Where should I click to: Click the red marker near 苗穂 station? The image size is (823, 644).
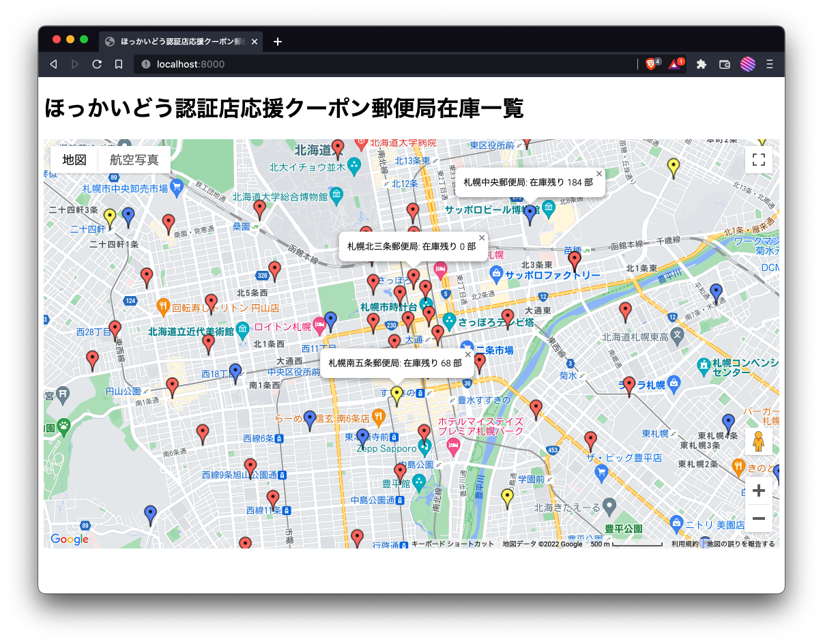(575, 261)
